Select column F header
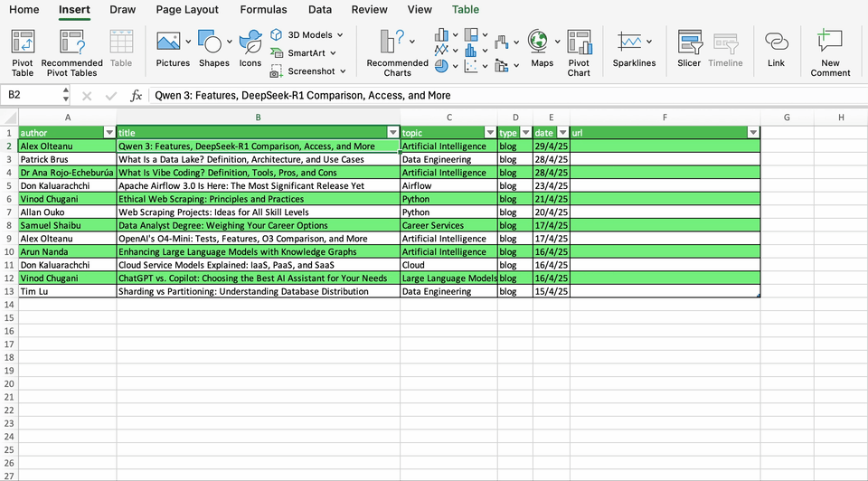The height and width of the screenshot is (481, 868). (x=665, y=118)
